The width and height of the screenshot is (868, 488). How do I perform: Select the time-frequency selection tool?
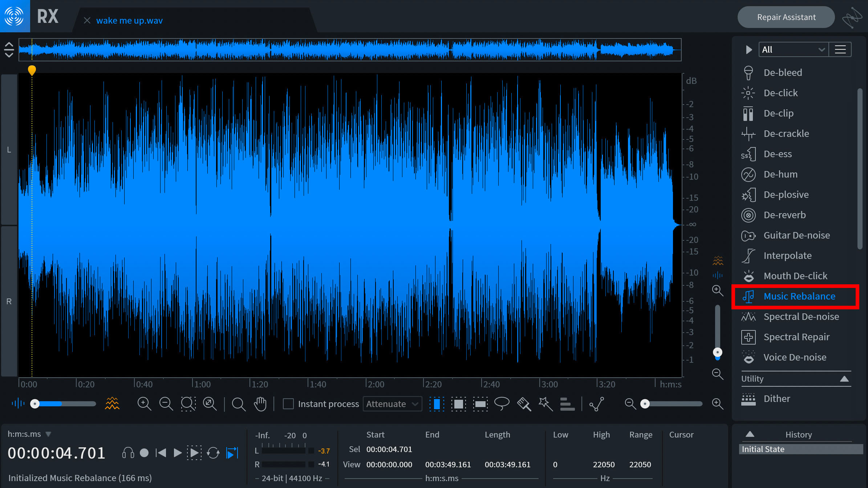coord(459,404)
